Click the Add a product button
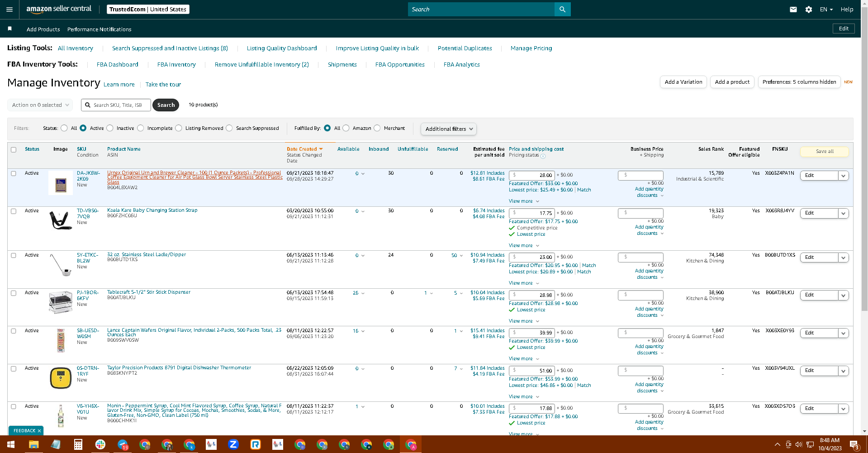The height and width of the screenshot is (453, 868). 732,82
